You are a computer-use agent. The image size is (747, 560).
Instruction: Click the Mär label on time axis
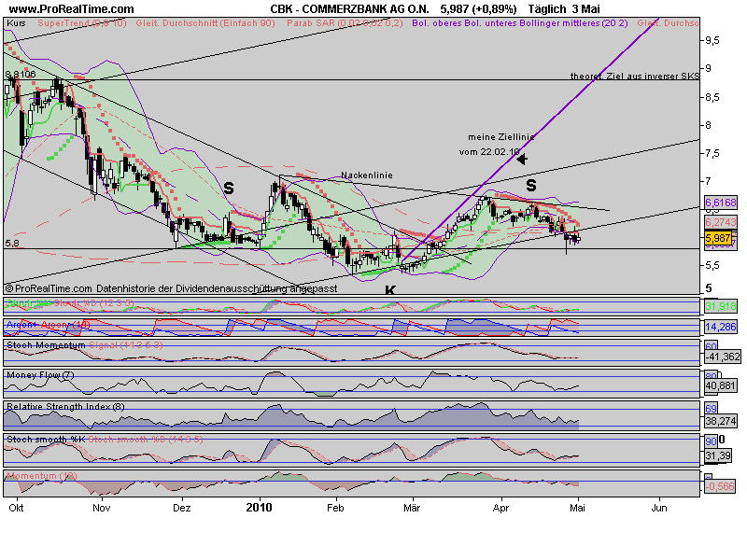coord(412,508)
